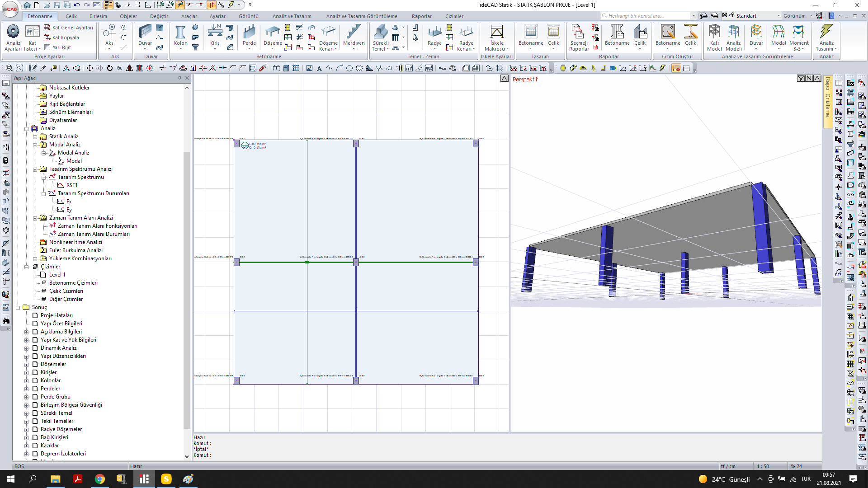Open Kat Genel Ayarları
Screen dimensions: 868x488
tap(69, 28)
